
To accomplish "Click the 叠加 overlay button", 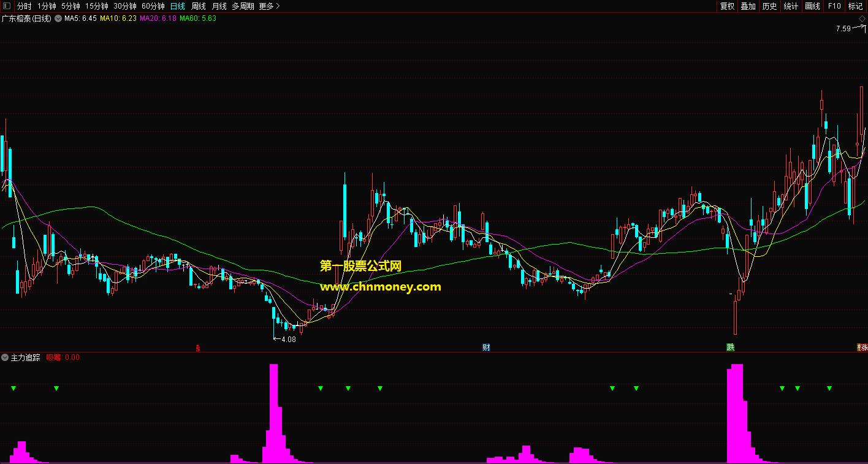I will pos(748,6).
